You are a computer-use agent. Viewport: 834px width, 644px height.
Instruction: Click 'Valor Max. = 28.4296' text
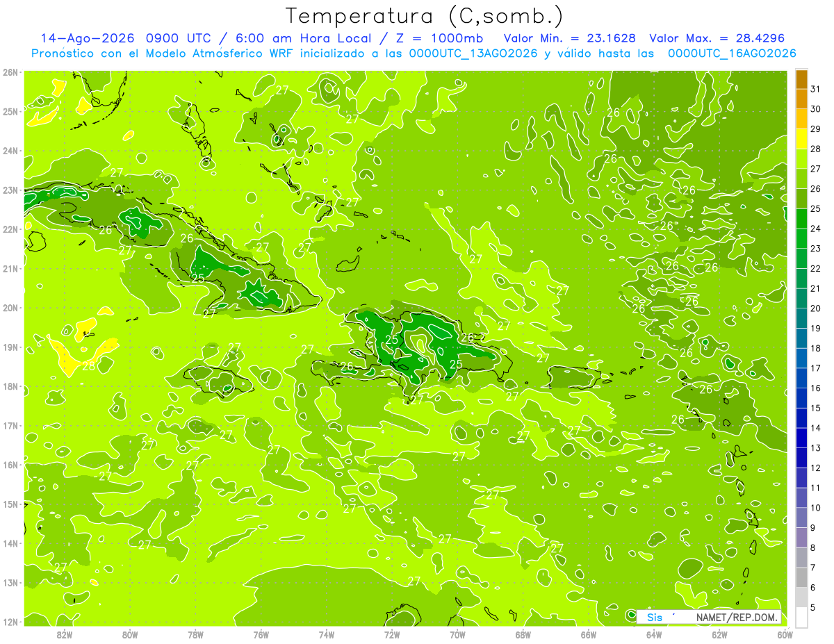tap(717, 38)
